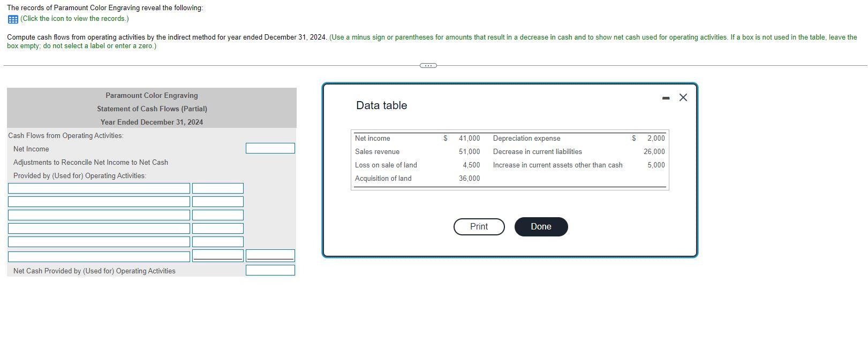The width and height of the screenshot is (868, 352).
Task: Focus the fourth adjustment amount field
Action: click(x=218, y=228)
